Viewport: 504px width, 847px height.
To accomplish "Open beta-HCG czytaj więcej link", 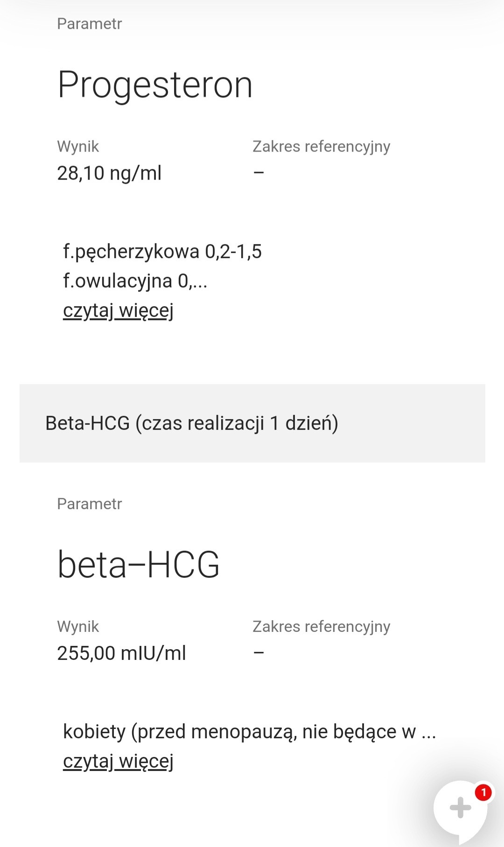I will [118, 761].
